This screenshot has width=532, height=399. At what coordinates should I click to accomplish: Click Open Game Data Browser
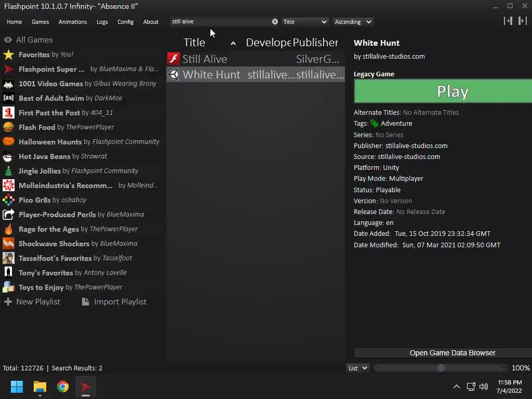pyautogui.click(x=443, y=353)
